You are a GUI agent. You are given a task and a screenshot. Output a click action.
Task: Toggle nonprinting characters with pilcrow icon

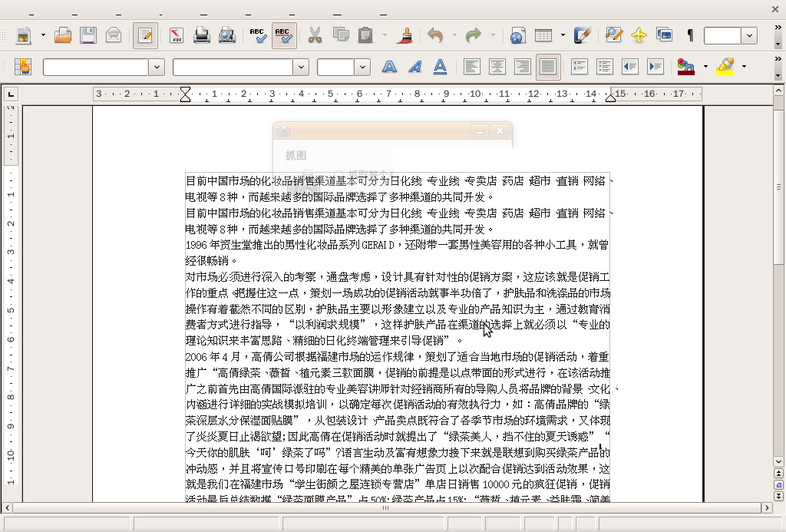[690, 35]
